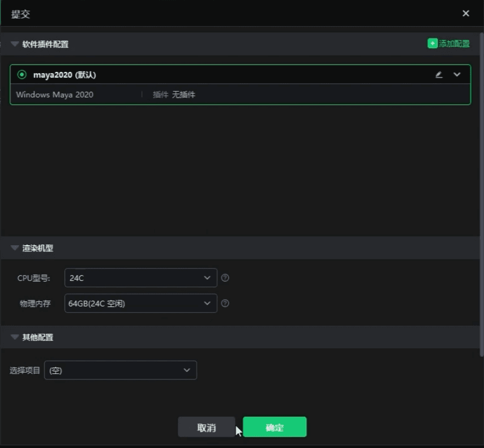
Task: Click the right-side vertical scrollbar
Action: pyautogui.click(x=481, y=193)
